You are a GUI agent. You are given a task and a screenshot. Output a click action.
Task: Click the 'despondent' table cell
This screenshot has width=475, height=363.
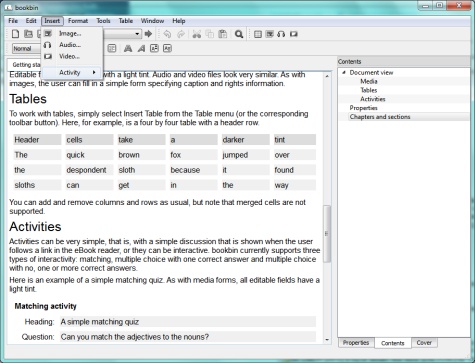(89, 170)
